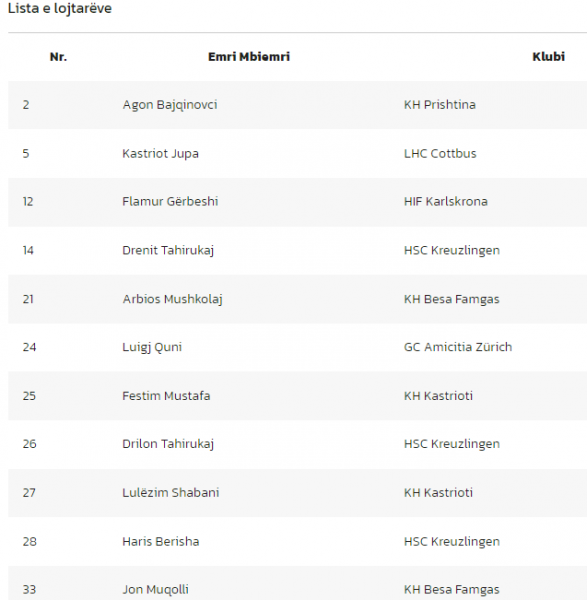Click on Kastriot Jupa's name
This screenshot has width=587, height=600.
160,154
